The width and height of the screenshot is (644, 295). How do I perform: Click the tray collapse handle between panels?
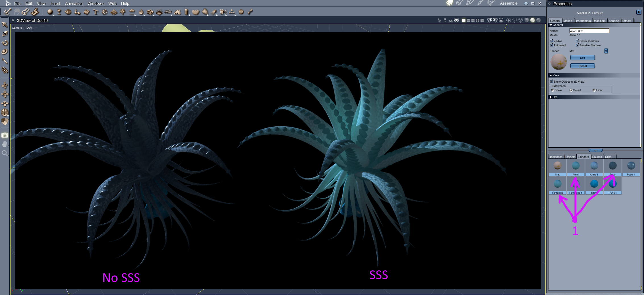pyautogui.click(x=595, y=150)
